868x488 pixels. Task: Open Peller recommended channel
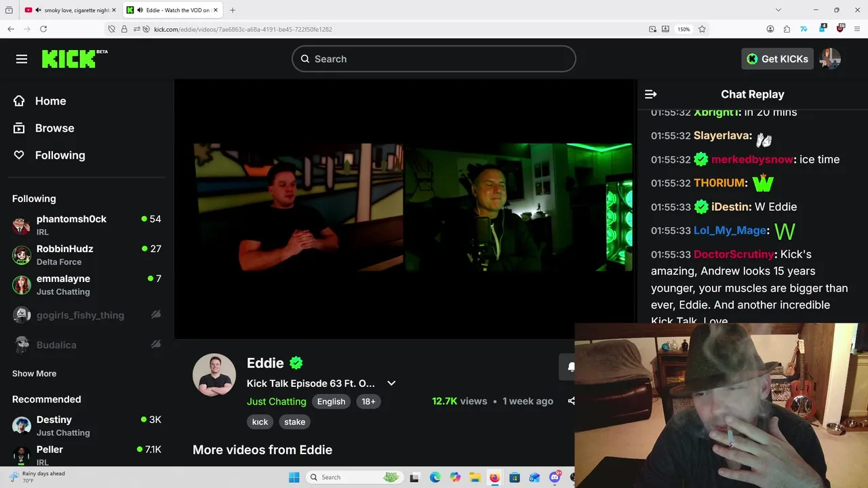point(87,455)
